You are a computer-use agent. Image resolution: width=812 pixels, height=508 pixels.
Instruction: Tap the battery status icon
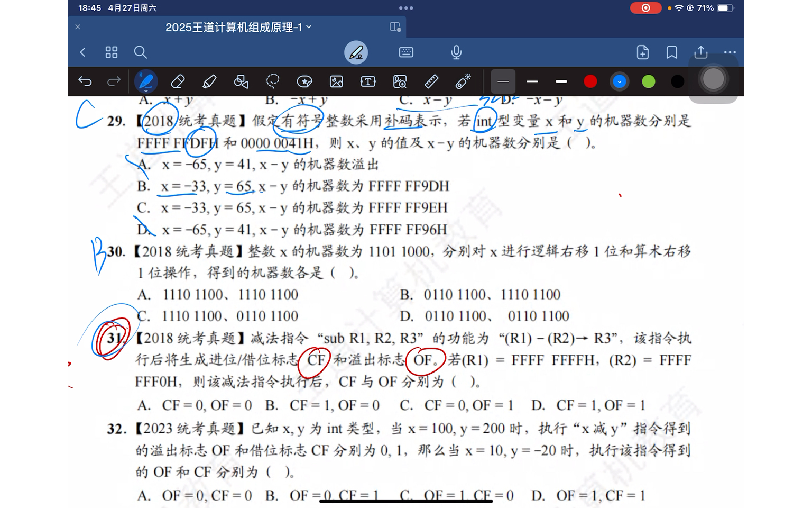pos(726,8)
